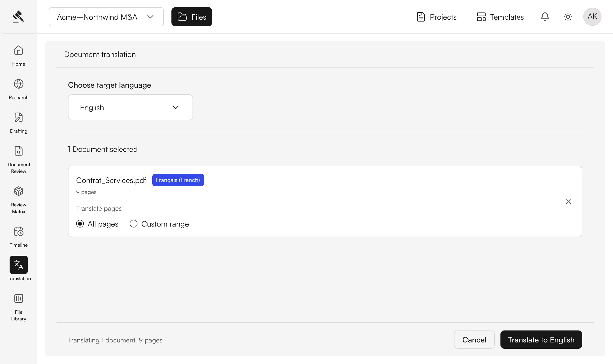This screenshot has width=613, height=364.
Task: Open Home in the sidebar
Action: coord(19,56)
